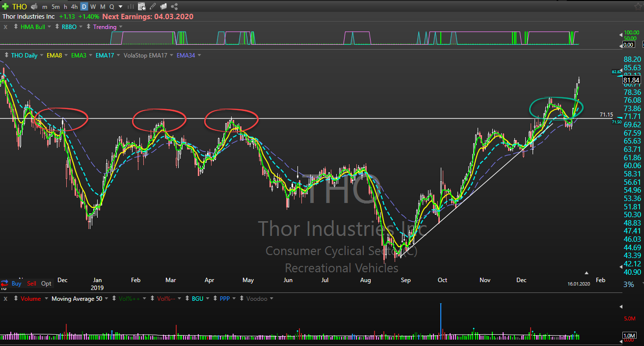The width and height of the screenshot is (644, 346).
Task: Switch chart to weekly (W) timeframe
Action: click(x=93, y=6)
